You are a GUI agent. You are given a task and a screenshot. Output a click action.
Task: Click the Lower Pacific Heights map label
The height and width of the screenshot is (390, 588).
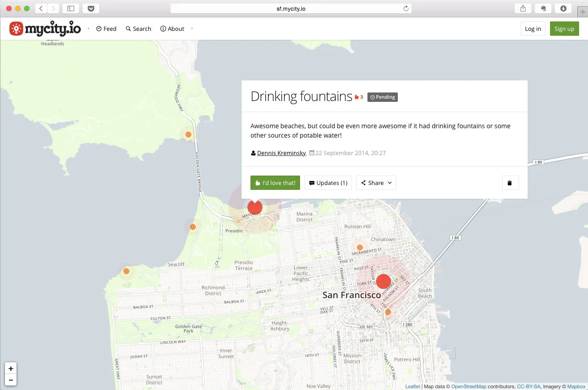tap(300, 273)
